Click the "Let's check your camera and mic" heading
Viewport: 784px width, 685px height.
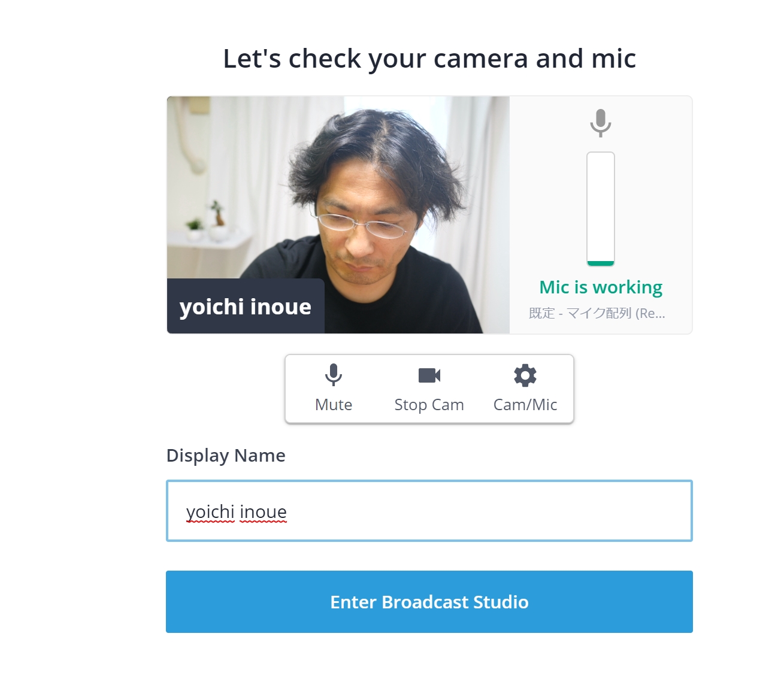[429, 59]
